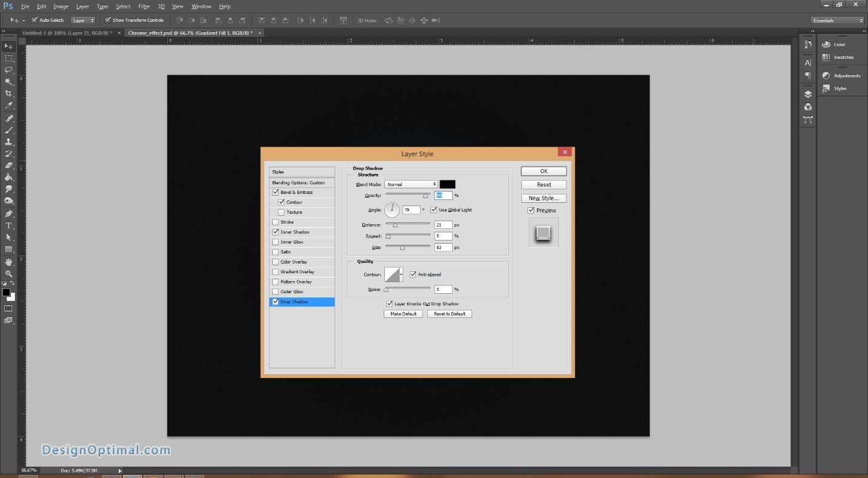Select the Brush tool
Viewport: 868px width, 478px height.
(8, 130)
